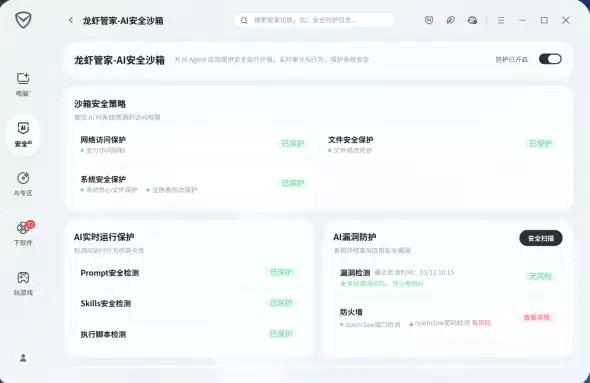
Task: Click the 漏洞检测 title
Action: pos(355,273)
